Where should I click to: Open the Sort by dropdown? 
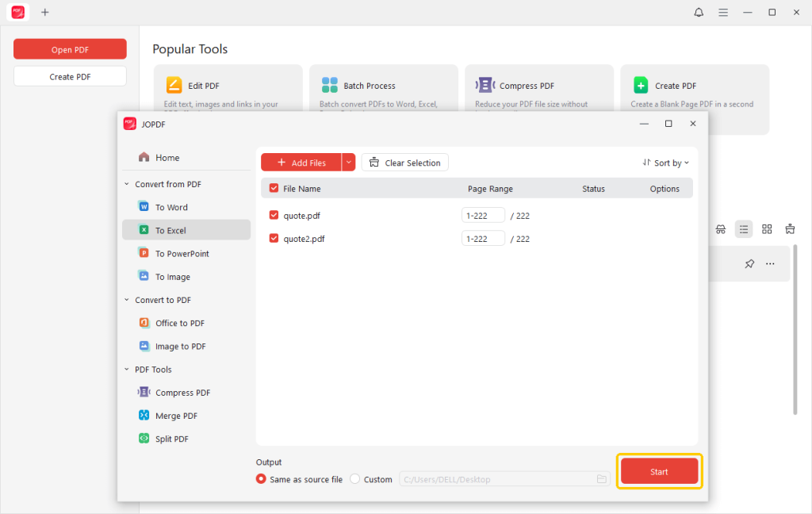click(666, 163)
